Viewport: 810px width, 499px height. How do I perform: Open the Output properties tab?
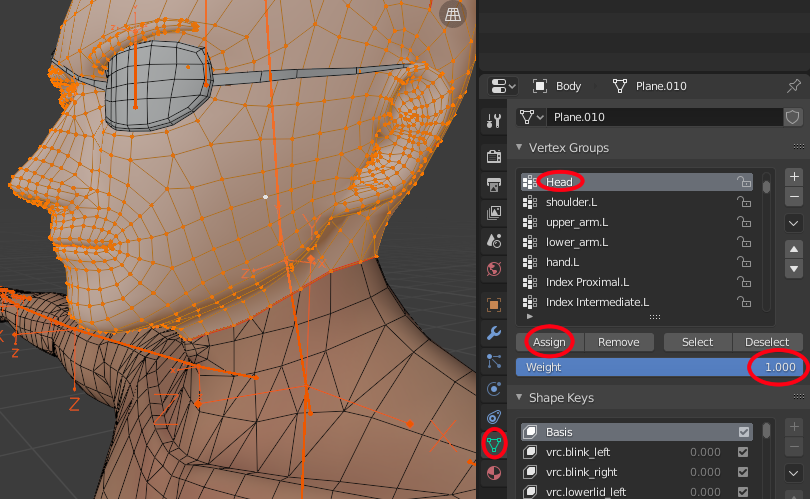[494, 184]
